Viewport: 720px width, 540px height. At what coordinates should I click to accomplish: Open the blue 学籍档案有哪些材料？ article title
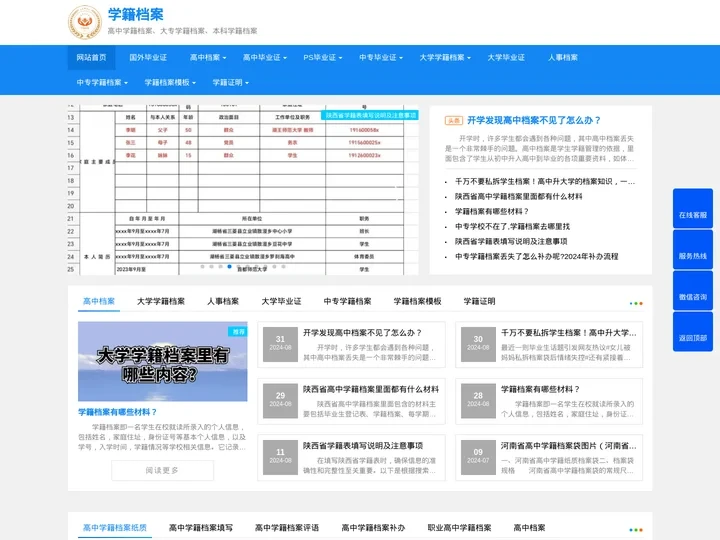pos(118,412)
